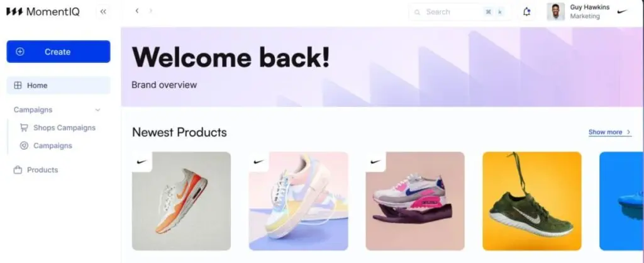Collapse the Campaigns section chevron
This screenshot has height=263, width=644.
coord(97,109)
